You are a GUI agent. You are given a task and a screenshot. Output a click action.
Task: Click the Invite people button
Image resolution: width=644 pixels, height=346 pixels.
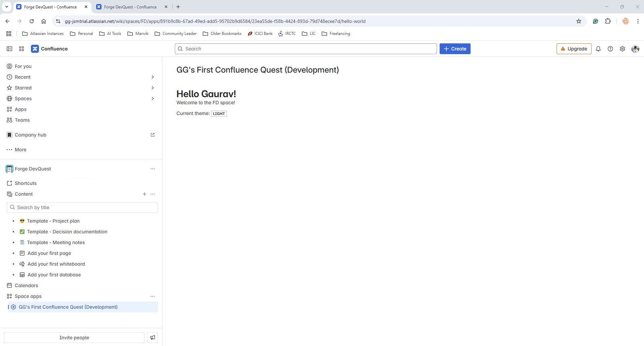tap(74, 338)
